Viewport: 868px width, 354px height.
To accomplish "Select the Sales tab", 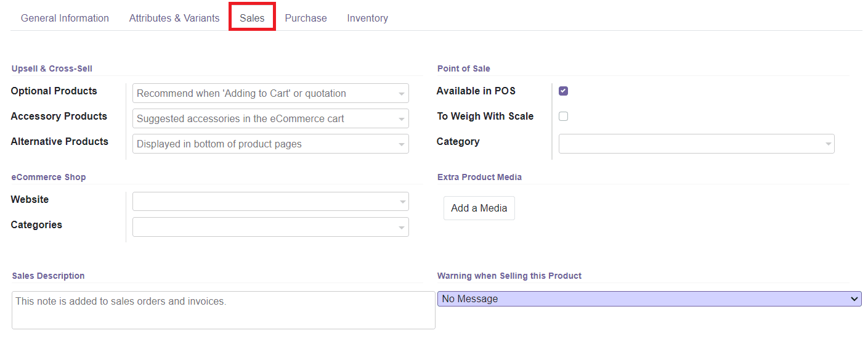I will [252, 18].
